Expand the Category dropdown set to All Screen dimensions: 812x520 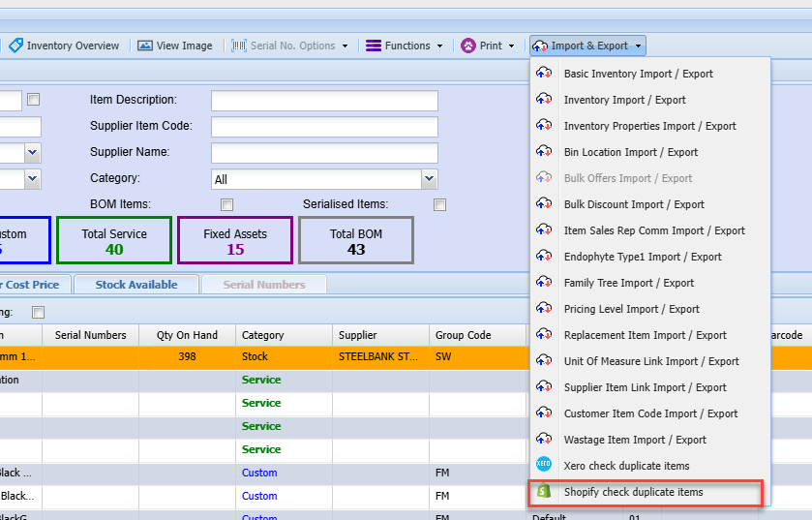(x=429, y=179)
